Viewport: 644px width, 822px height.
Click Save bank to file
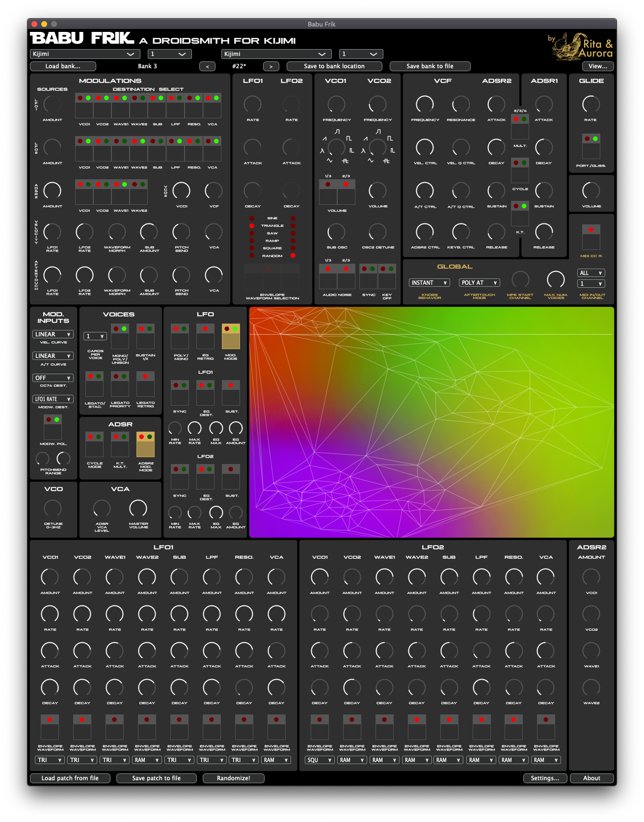tap(430, 66)
